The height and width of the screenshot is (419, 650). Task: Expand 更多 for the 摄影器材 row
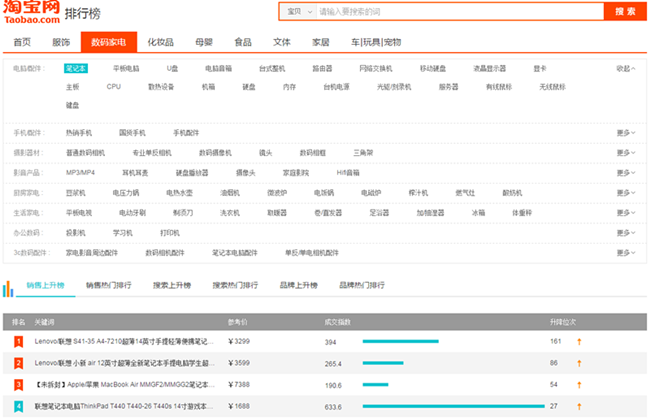click(626, 153)
